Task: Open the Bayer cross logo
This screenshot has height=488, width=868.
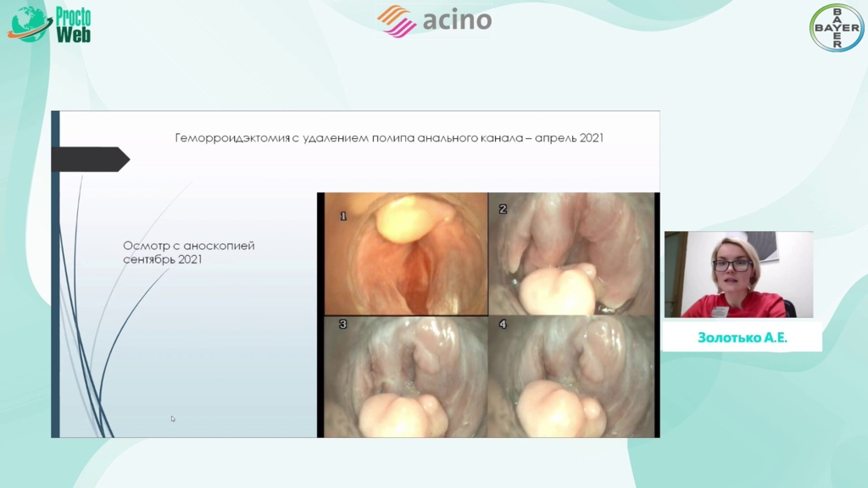Action: coord(836,27)
